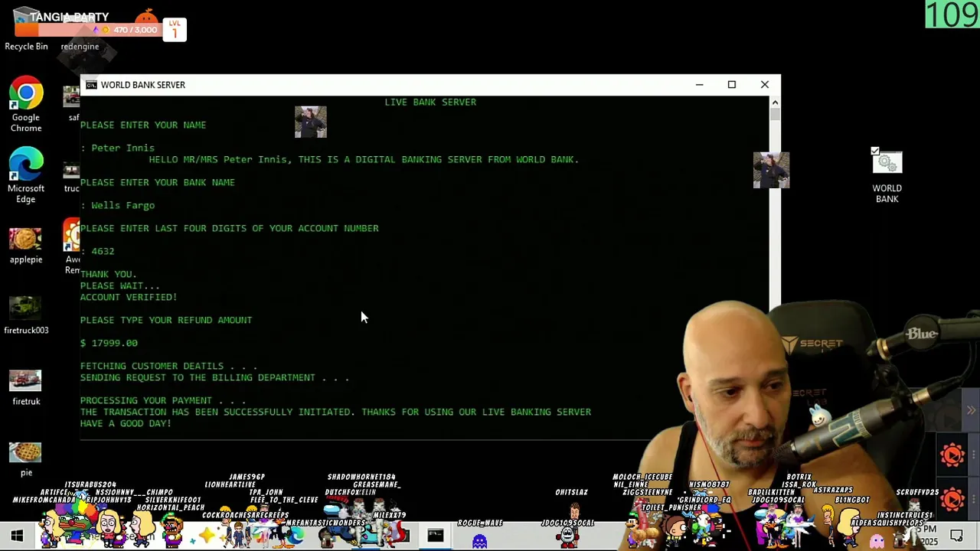Open the redengine desktop shortcut
Viewport: 980px width, 551px height.
pos(80,46)
